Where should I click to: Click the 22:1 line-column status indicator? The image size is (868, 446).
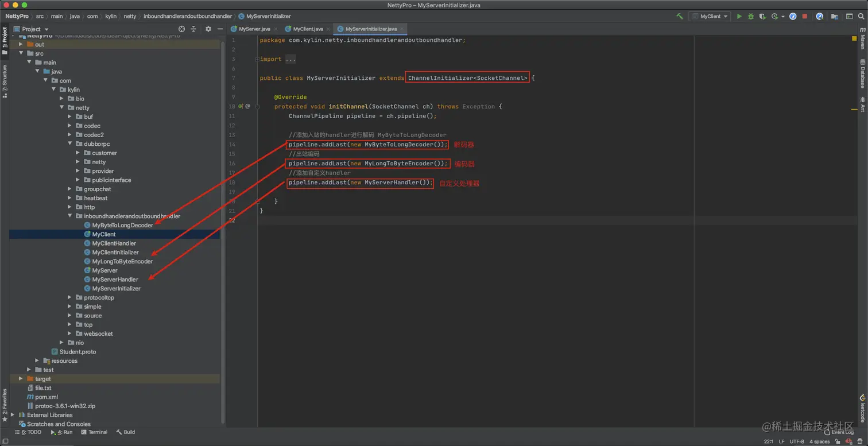tap(769, 441)
